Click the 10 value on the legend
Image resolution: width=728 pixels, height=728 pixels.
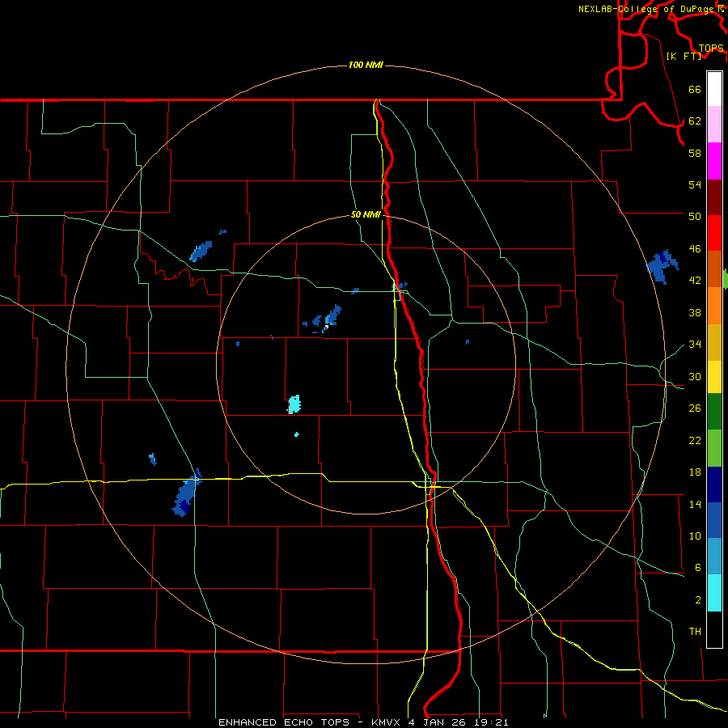(695, 535)
